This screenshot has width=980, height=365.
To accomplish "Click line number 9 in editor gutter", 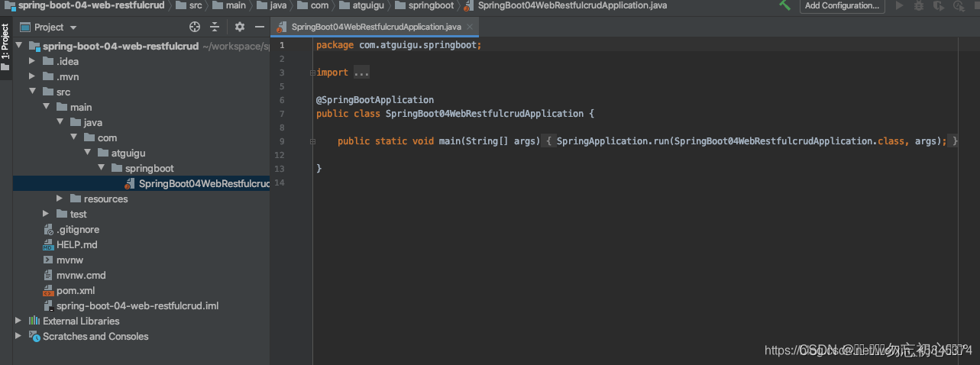I will 282,141.
